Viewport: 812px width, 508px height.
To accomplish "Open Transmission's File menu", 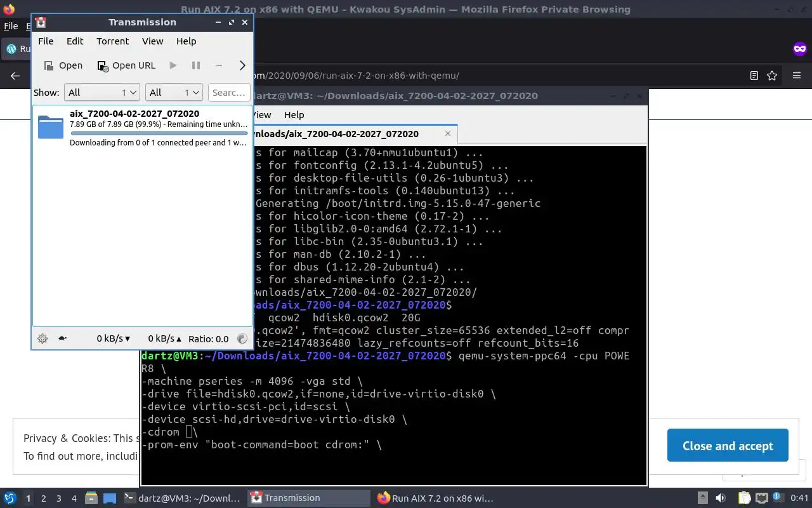I will click(46, 41).
